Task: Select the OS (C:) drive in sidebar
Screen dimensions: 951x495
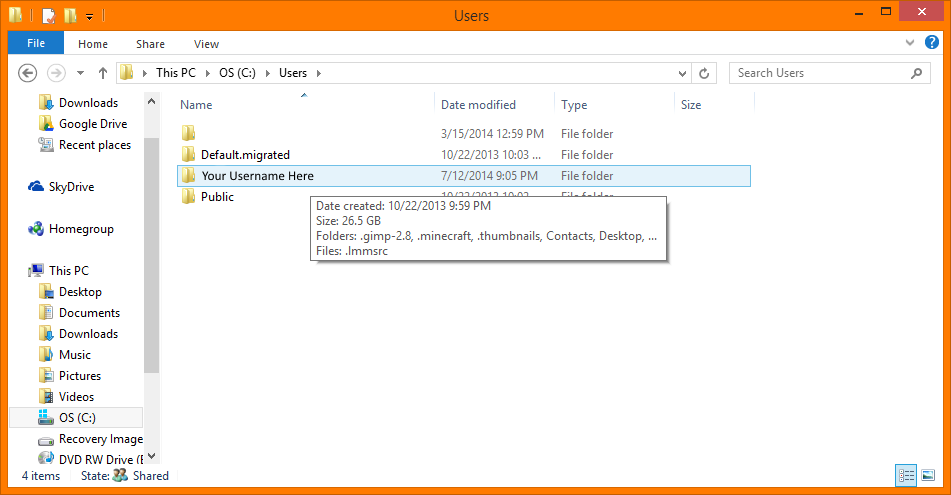Action: coord(77,418)
